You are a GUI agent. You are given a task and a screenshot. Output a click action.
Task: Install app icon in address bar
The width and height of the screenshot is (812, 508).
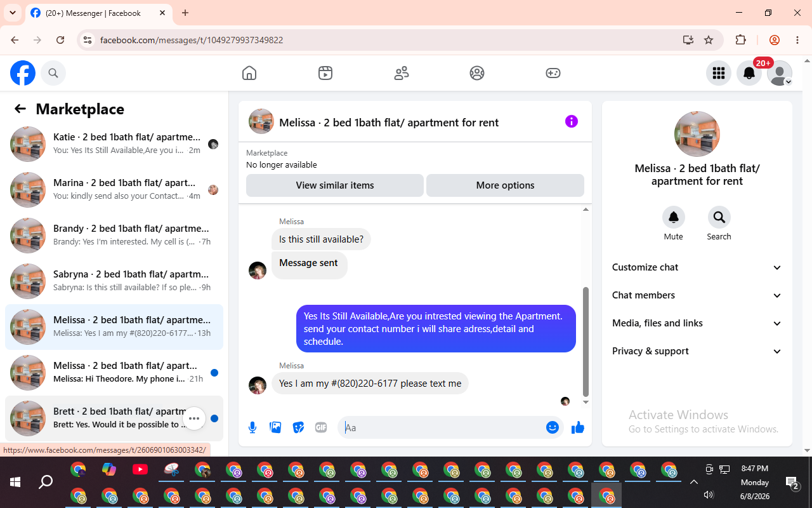click(688, 40)
